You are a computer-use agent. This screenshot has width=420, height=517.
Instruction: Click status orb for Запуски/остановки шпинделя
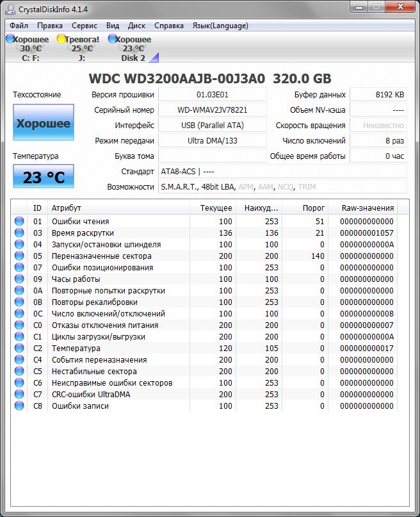pos(19,244)
